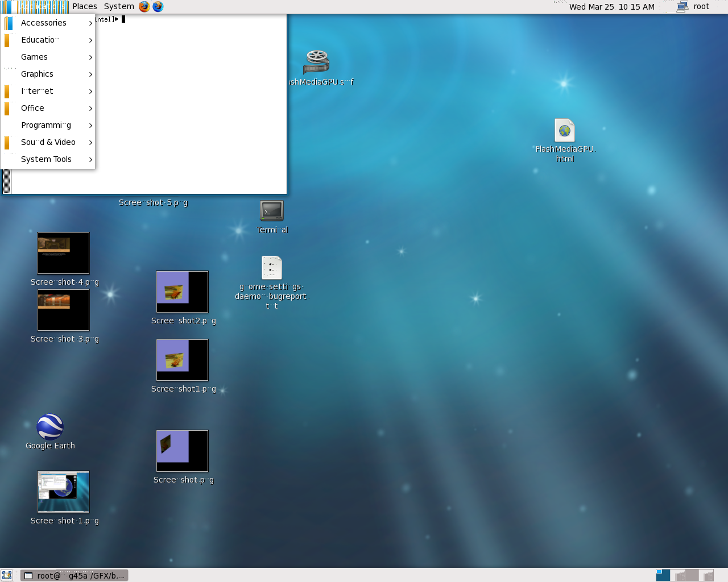Click the gnome-settings-daemon bugreport text file
Viewport: 728px width, 582px height.
272,268
